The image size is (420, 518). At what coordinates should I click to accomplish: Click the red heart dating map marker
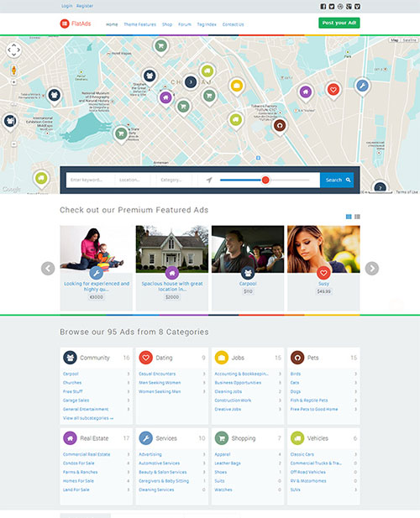click(x=333, y=91)
